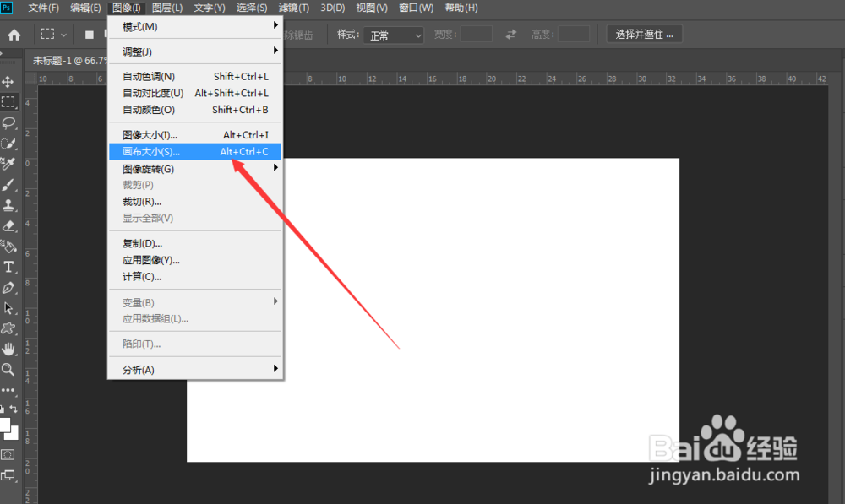Click the 高度 input field
The image size is (845, 504).
tap(574, 35)
